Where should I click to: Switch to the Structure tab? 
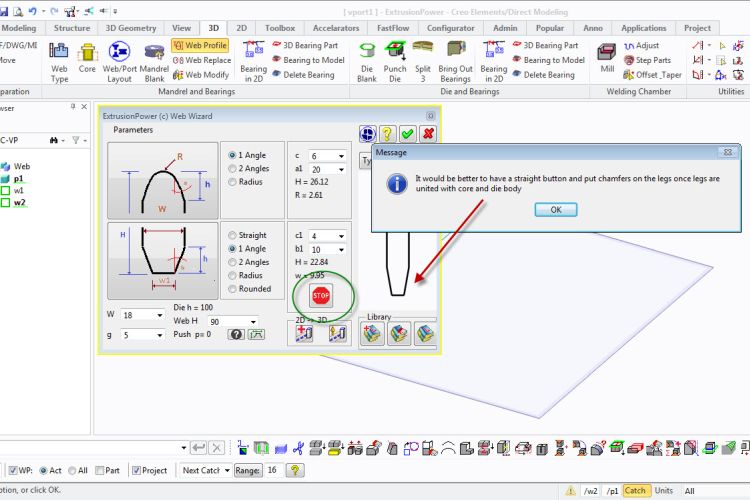coord(72,28)
